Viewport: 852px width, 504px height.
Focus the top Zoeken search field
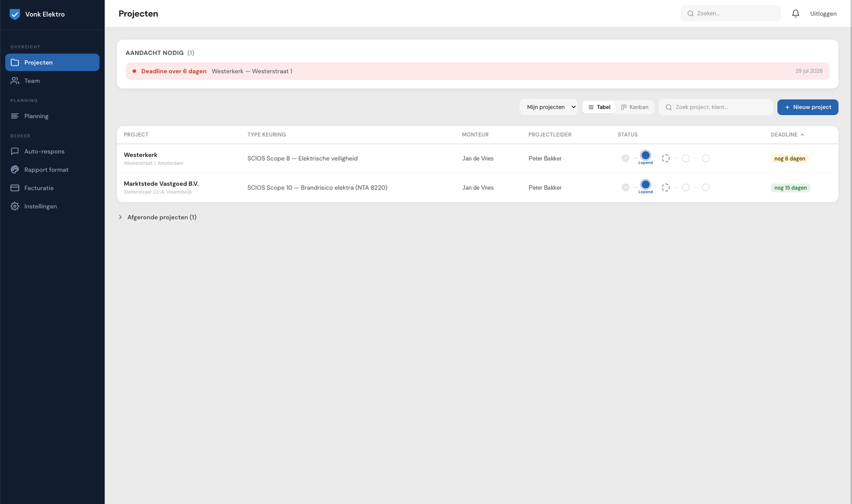coord(731,13)
